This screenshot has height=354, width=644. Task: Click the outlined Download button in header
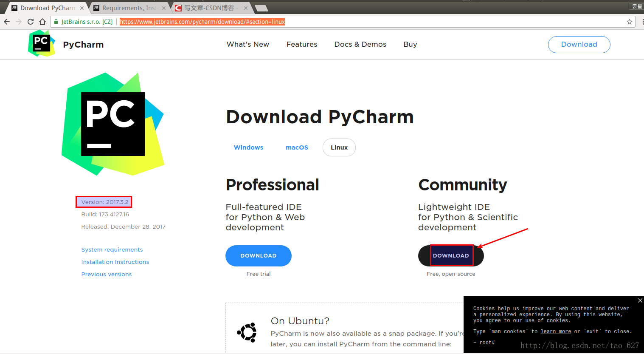[x=579, y=45]
